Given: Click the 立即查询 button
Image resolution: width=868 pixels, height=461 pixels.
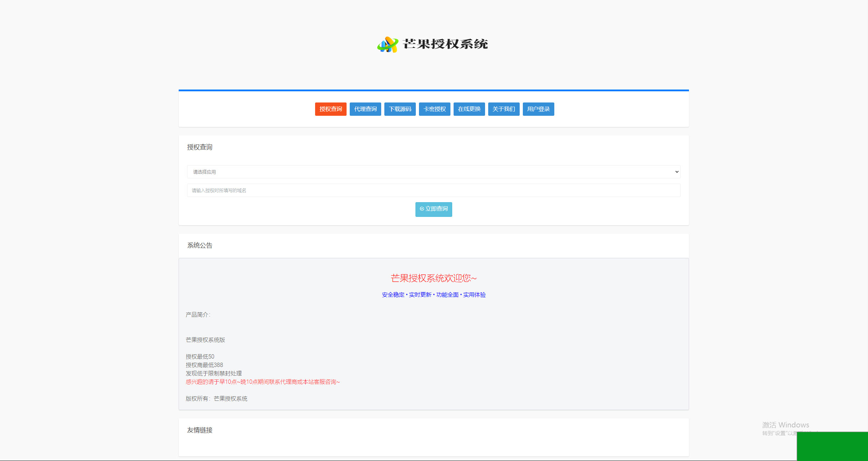Looking at the screenshot, I should coord(434,209).
